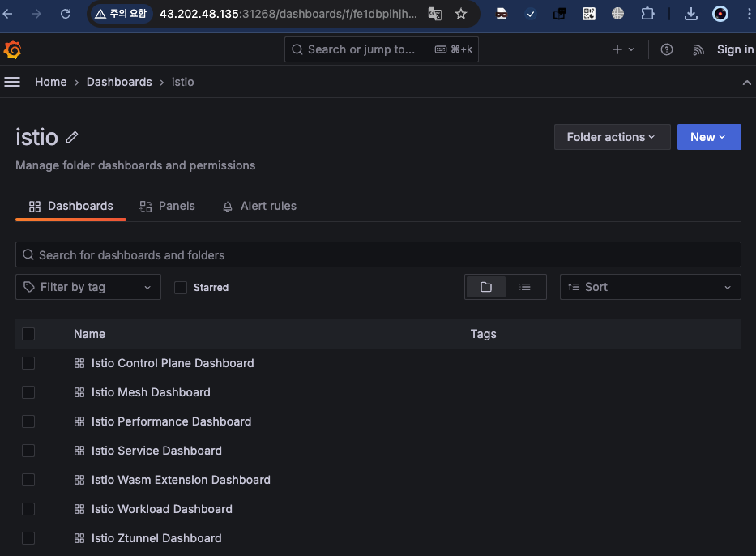Click Sign in

pyautogui.click(x=735, y=49)
